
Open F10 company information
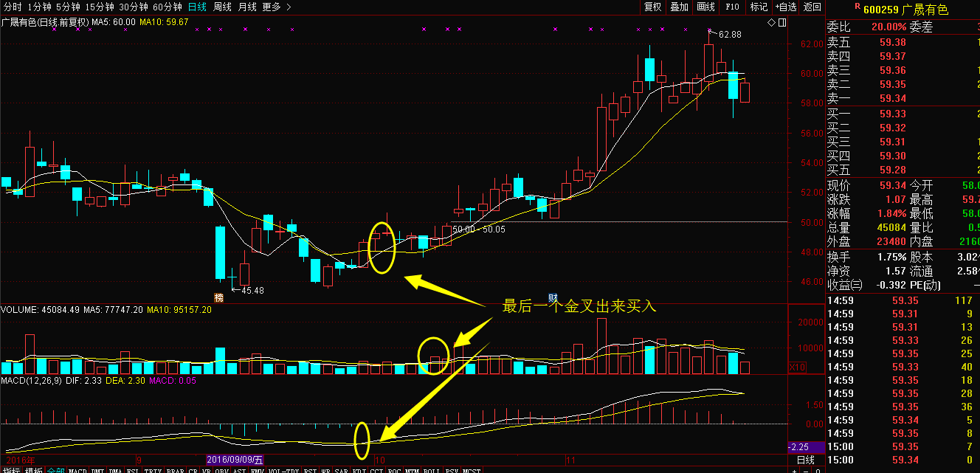click(x=732, y=7)
